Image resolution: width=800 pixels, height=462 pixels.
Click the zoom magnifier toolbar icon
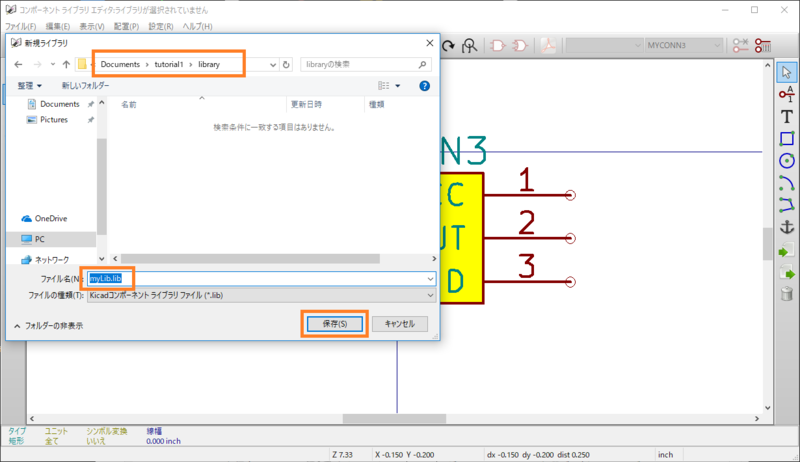pos(469,46)
